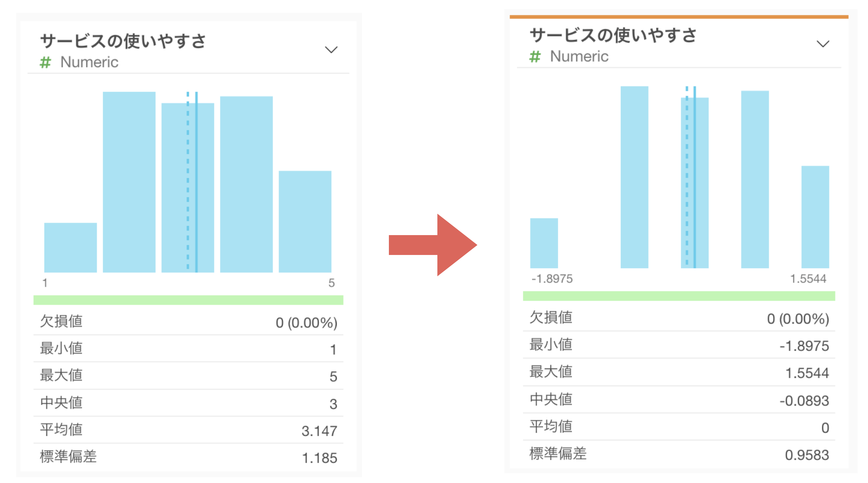This screenshot has height=483, width=868.
Task: Click rightmost bar in right histogram
Action: click(815, 217)
